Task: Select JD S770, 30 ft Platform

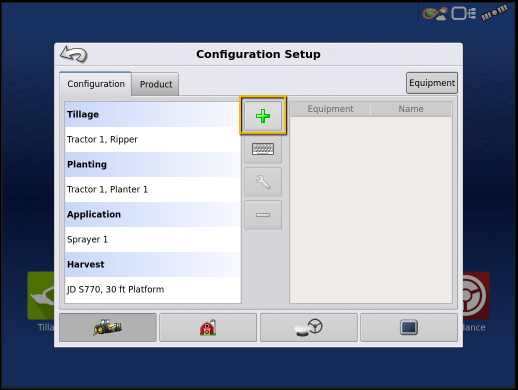Action: (153, 289)
